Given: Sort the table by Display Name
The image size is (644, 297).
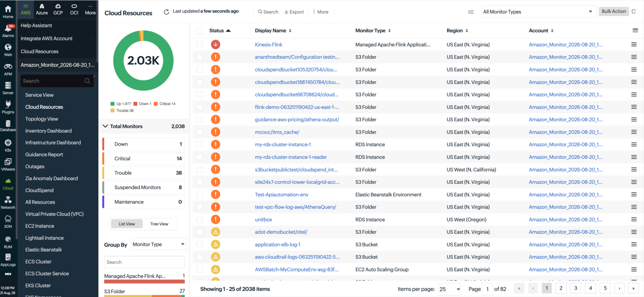Looking at the screenshot, I should coord(273,31).
